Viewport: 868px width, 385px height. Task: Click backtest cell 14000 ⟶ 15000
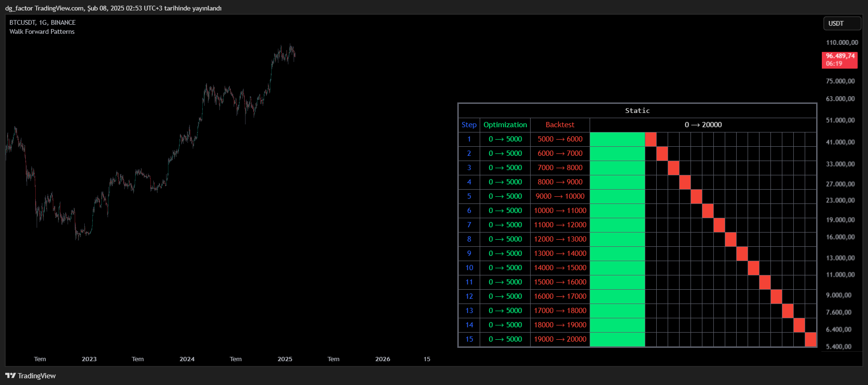(560, 268)
